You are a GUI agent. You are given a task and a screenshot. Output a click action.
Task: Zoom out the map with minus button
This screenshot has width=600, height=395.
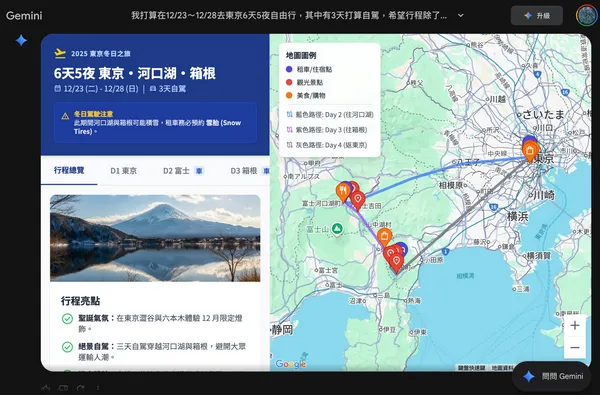tap(575, 348)
